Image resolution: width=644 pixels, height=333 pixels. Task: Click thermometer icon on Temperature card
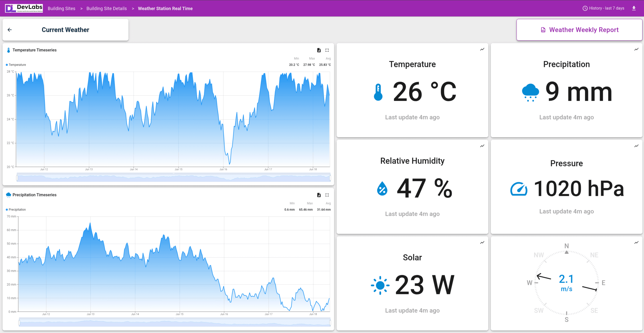tap(378, 92)
